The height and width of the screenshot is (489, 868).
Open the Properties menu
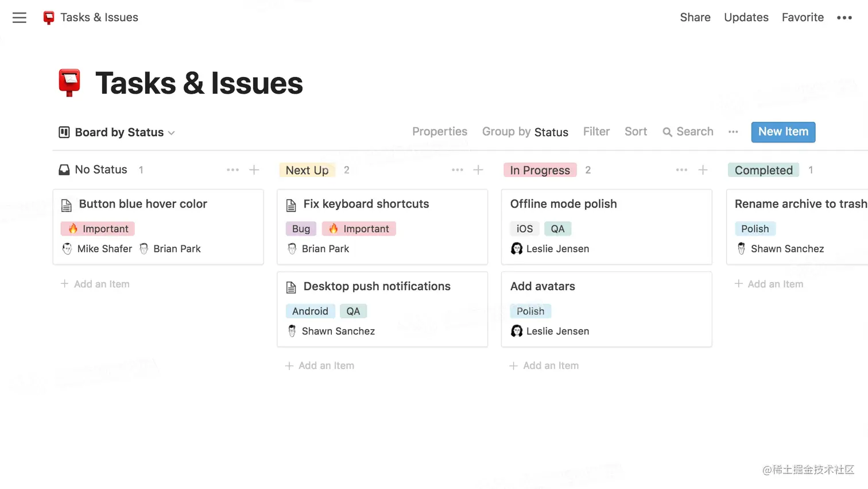(440, 132)
